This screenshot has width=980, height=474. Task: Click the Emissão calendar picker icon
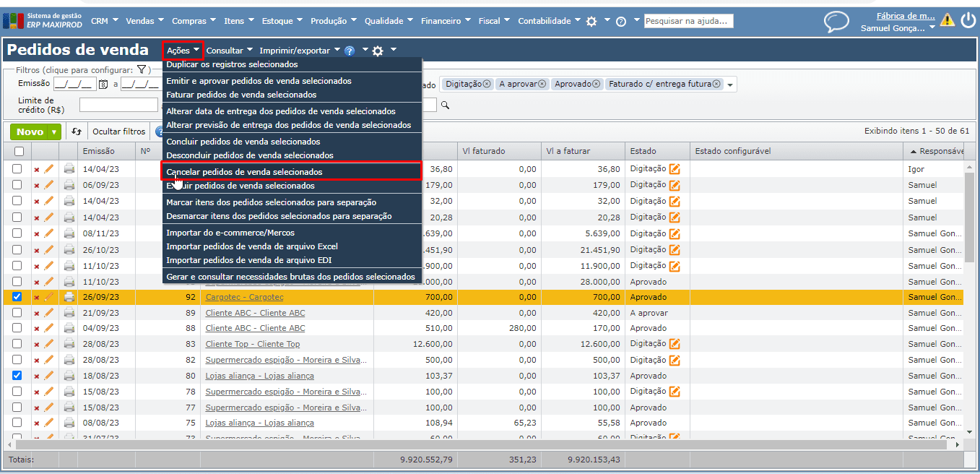click(103, 85)
